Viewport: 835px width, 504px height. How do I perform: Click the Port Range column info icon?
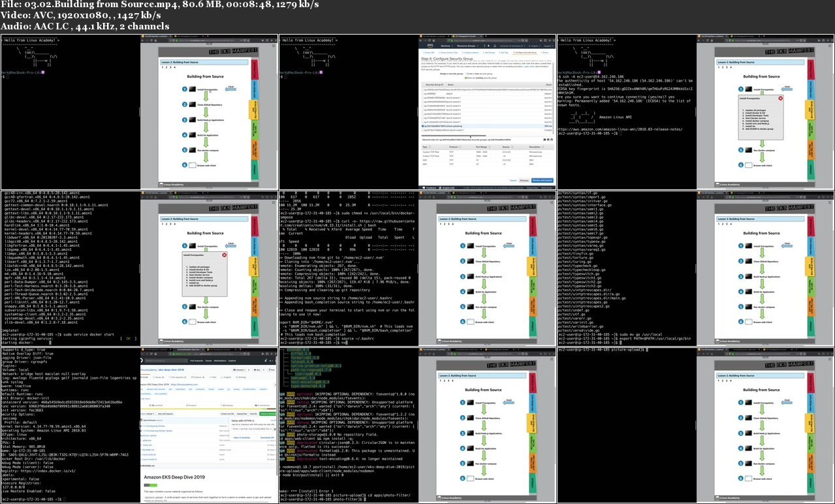(490, 147)
